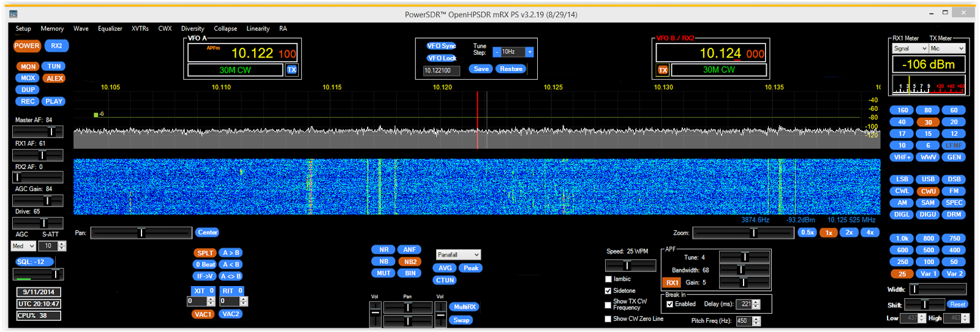This screenshot has width=980, height=332.
Task: Uncheck the Sidetone checkbox
Action: [608, 291]
